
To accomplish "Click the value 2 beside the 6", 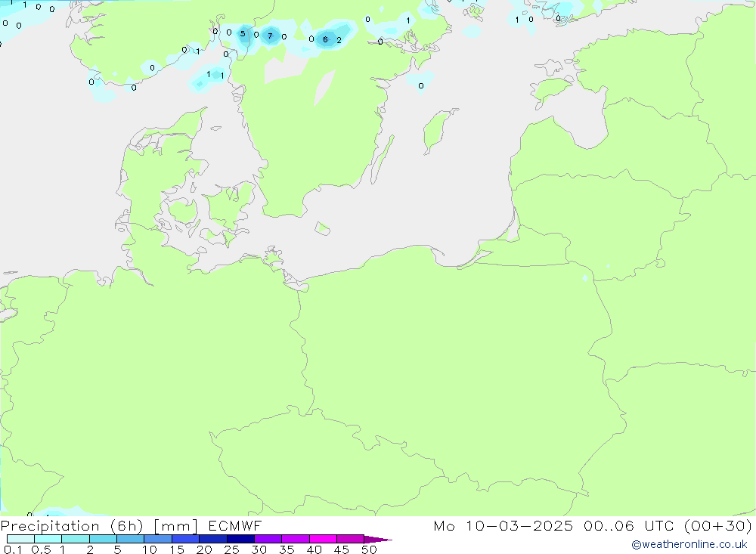I will 339,40.
